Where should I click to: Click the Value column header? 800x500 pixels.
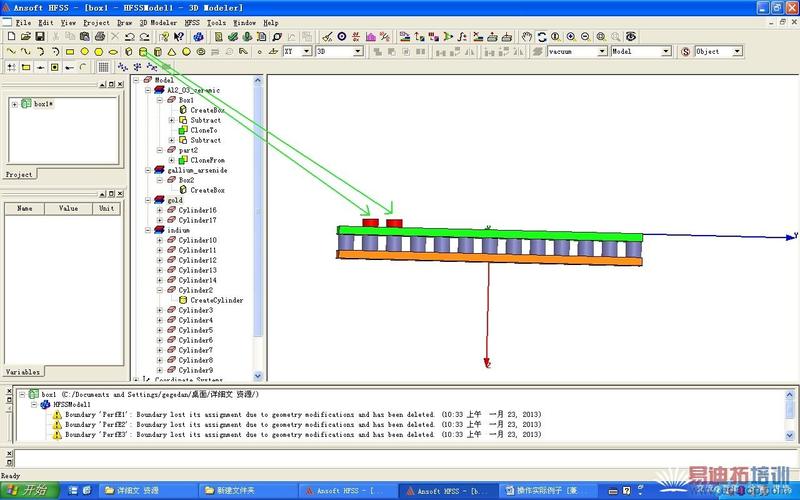68,208
